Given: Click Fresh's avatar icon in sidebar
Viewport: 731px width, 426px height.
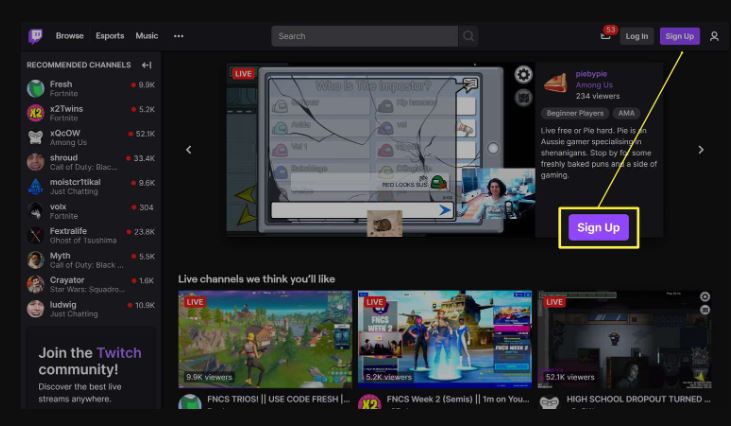Looking at the screenshot, I should (35, 89).
